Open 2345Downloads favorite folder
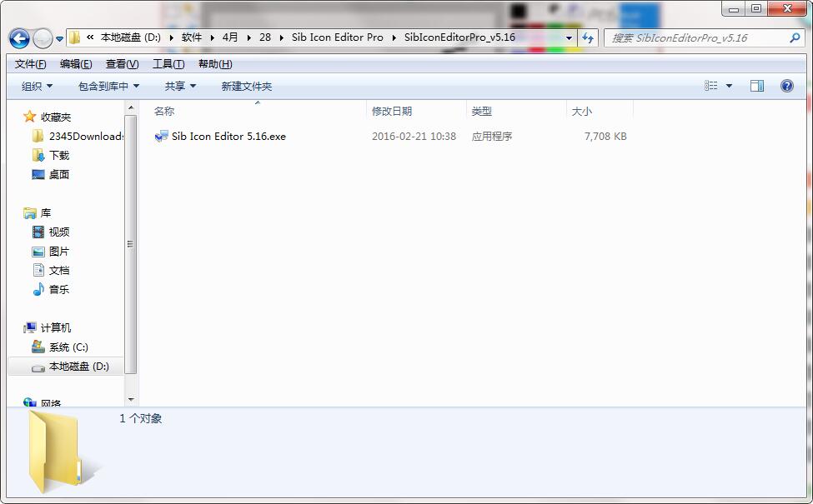The image size is (813, 504). click(x=86, y=137)
